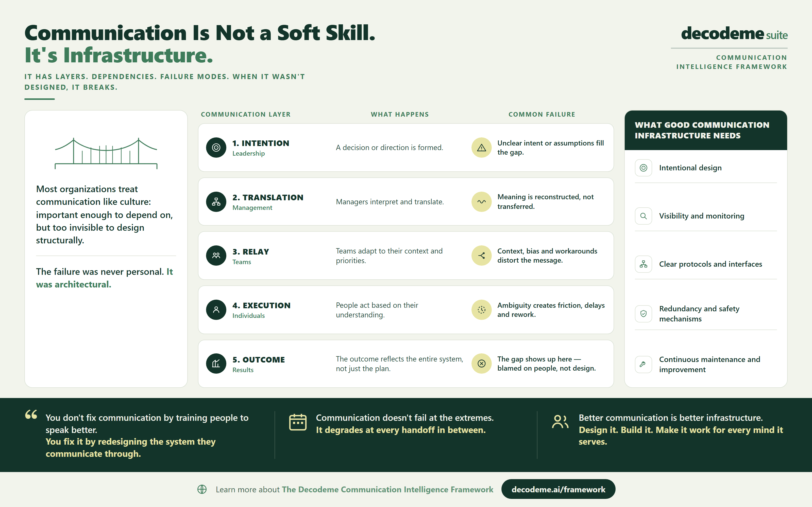Select the Relay teams icon

(216, 256)
